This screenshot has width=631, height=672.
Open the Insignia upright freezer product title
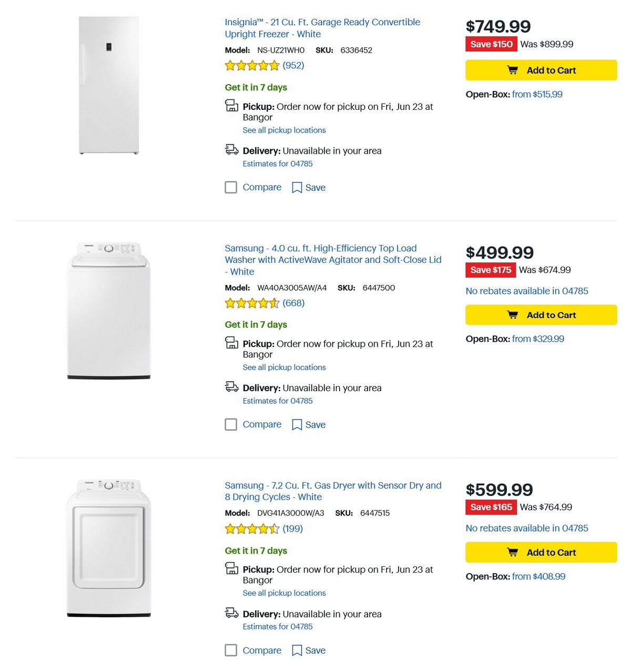[x=322, y=28]
